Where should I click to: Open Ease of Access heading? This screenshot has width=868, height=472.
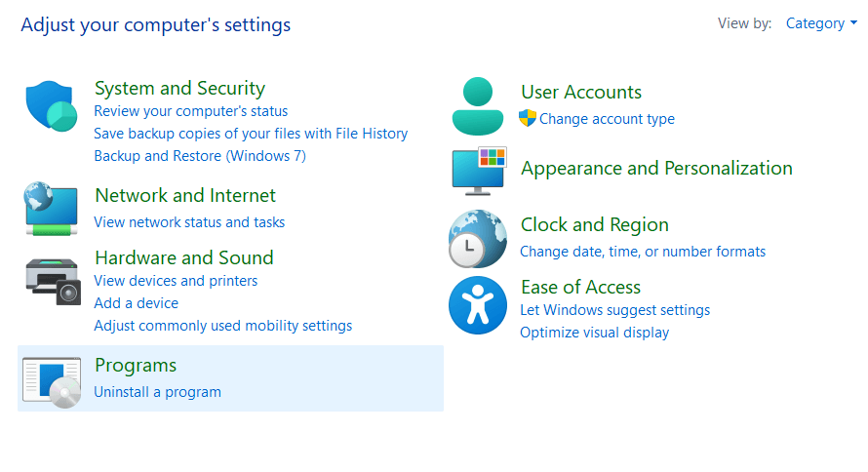point(580,287)
